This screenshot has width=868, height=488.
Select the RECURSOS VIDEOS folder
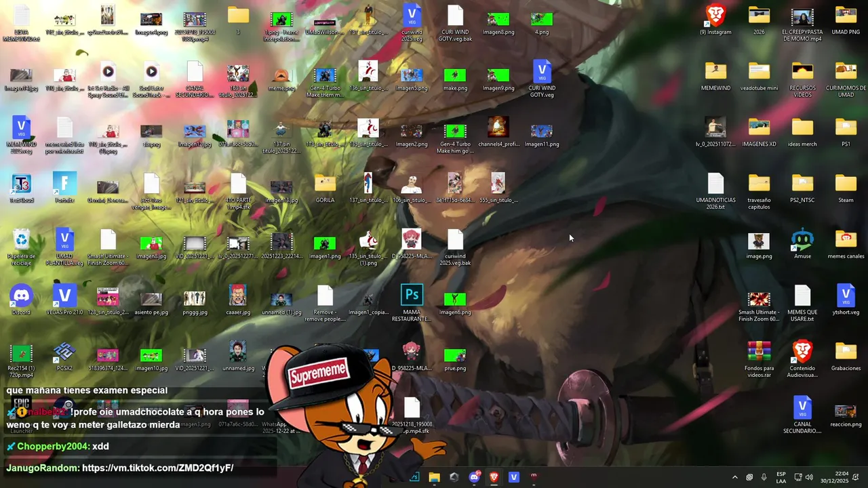[802, 79]
